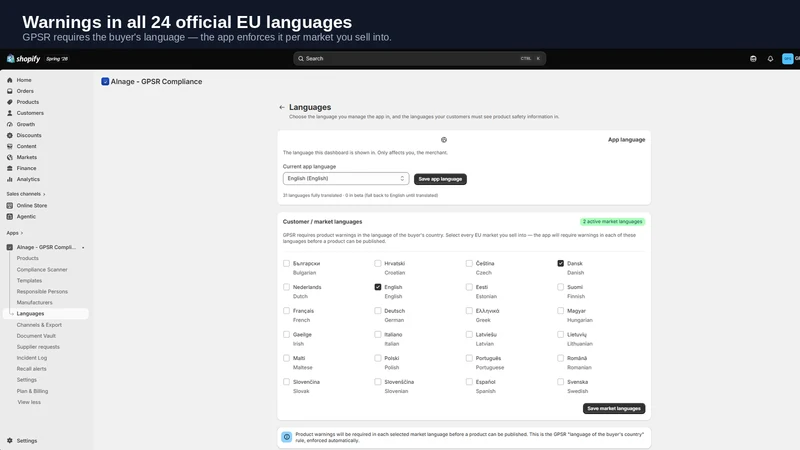The image size is (800, 450).
Task: Select the Italiano checkbox
Action: (378, 334)
